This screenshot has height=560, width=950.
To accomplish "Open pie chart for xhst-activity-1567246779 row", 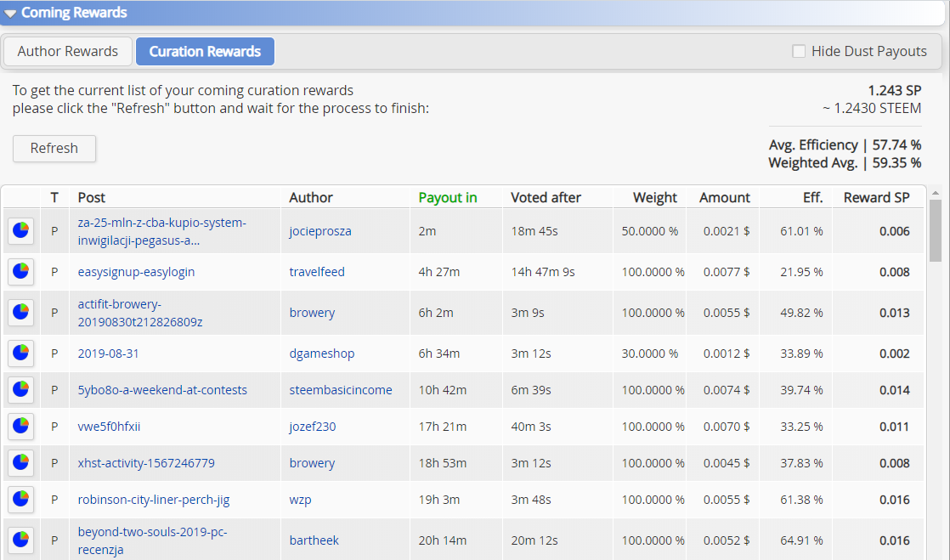I will click(x=20, y=463).
